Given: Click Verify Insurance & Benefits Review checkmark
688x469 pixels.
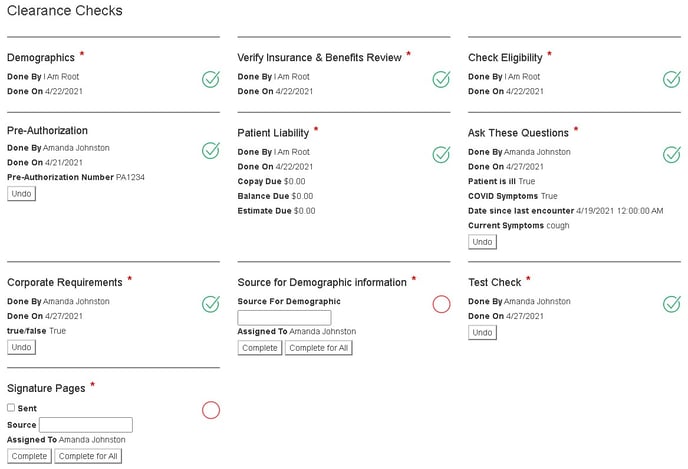Looking at the screenshot, I should pyautogui.click(x=441, y=79).
